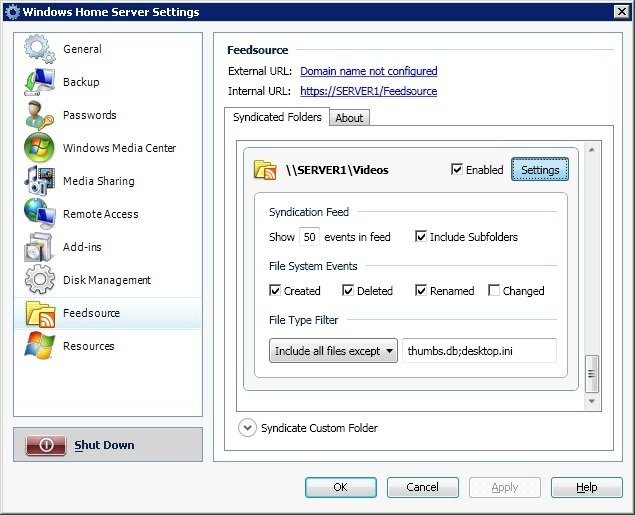Select Windows Media Center in sidebar
This screenshot has height=515, width=635.
tap(119, 148)
